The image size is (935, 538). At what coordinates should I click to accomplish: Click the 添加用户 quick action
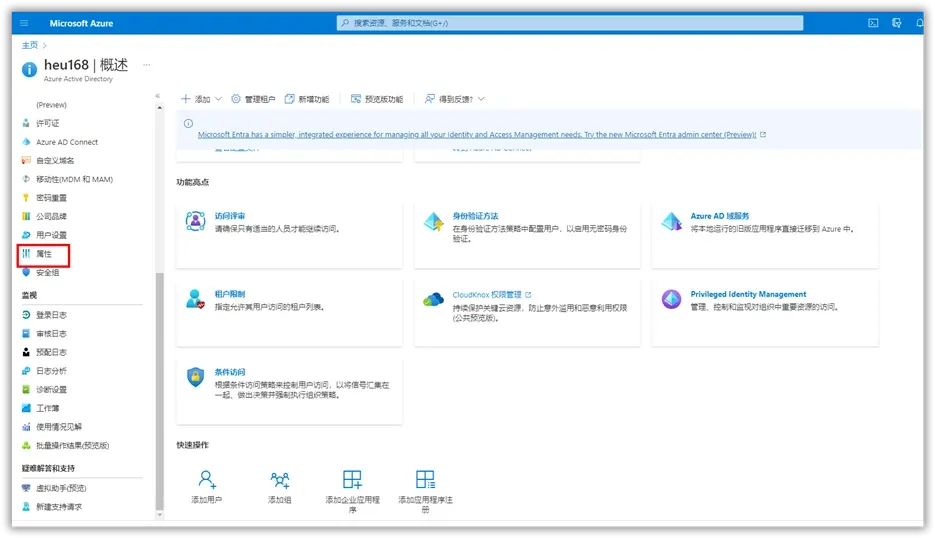[x=207, y=487]
